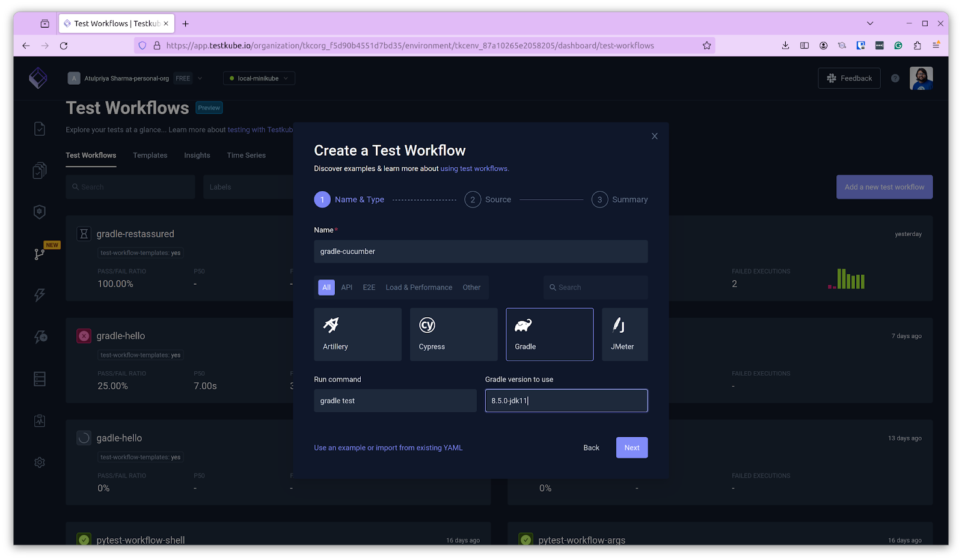Switch to the Time Series tab

point(247,155)
